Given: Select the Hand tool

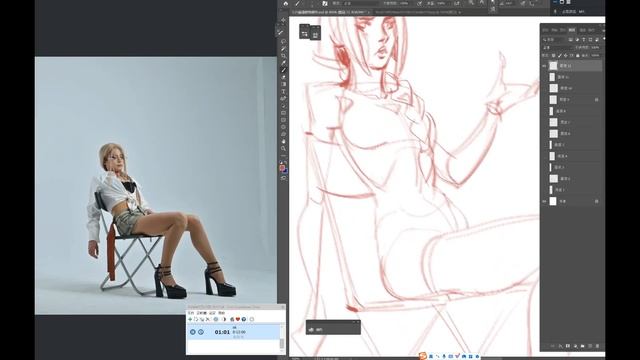Looking at the screenshot, I should pos(283,141).
